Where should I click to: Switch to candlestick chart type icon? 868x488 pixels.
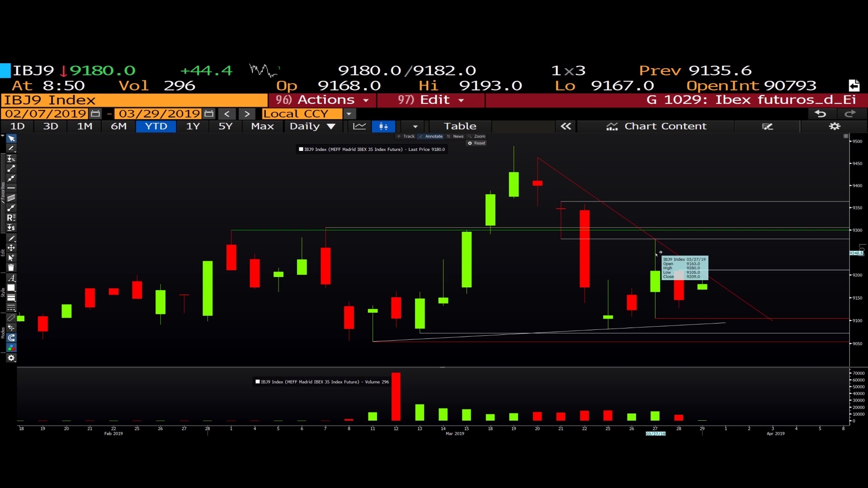tap(383, 127)
